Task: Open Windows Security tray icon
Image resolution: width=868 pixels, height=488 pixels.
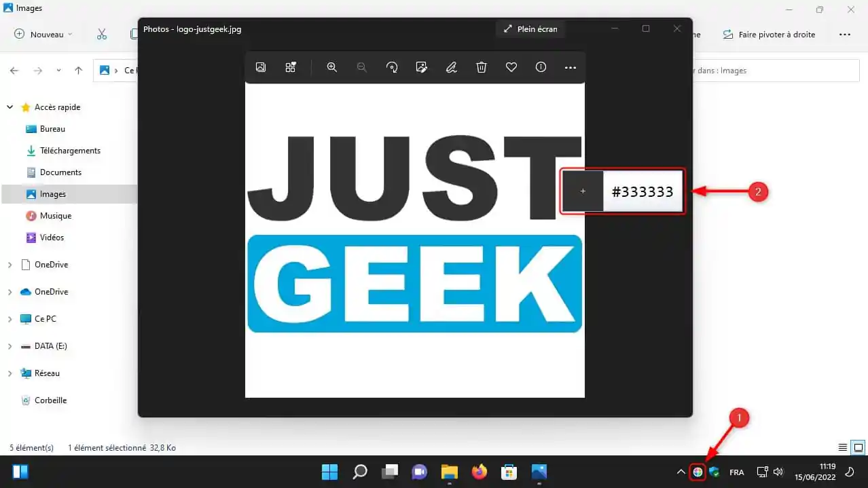Action: point(714,472)
